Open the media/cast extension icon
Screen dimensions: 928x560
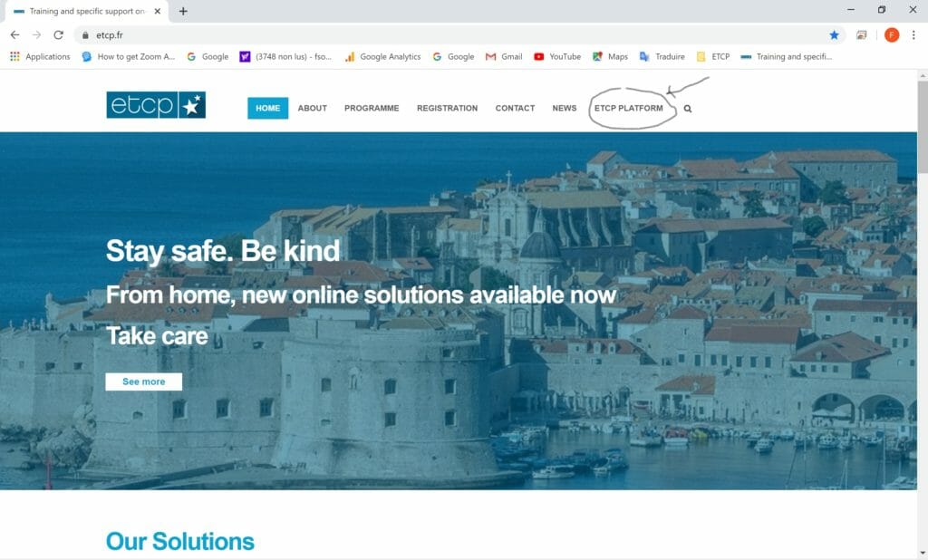pyautogui.click(x=861, y=35)
